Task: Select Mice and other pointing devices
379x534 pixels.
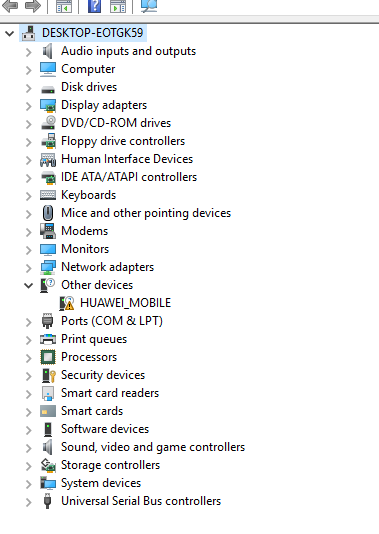Action: tap(146, 213)
